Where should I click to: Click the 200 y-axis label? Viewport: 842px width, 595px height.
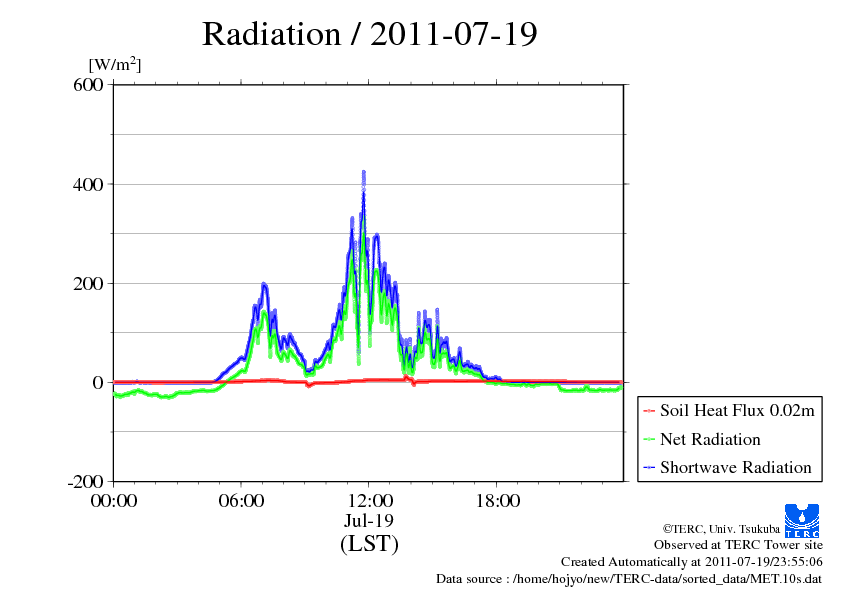[x=88, y=284]
